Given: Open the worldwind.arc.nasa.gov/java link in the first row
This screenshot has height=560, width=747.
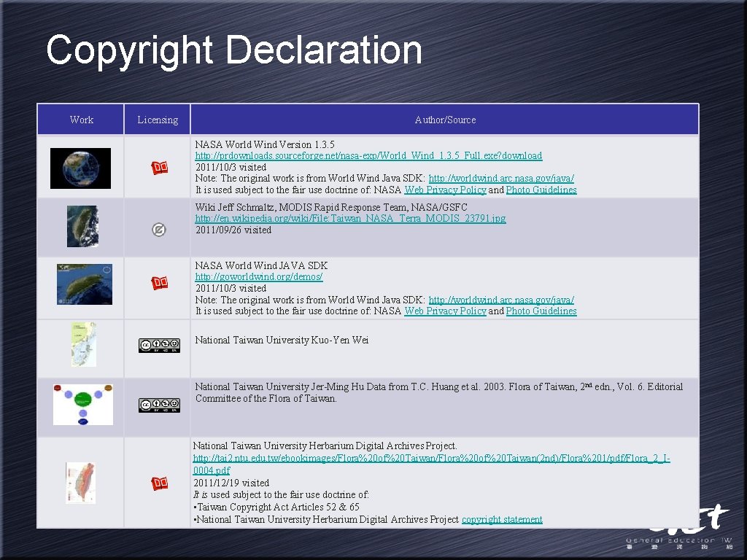Looking at the screenshot, I should 501,179.
